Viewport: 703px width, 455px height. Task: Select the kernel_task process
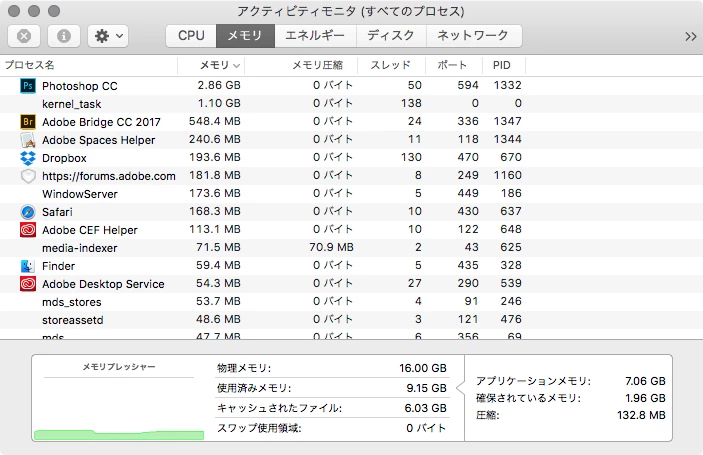(72, 104)
